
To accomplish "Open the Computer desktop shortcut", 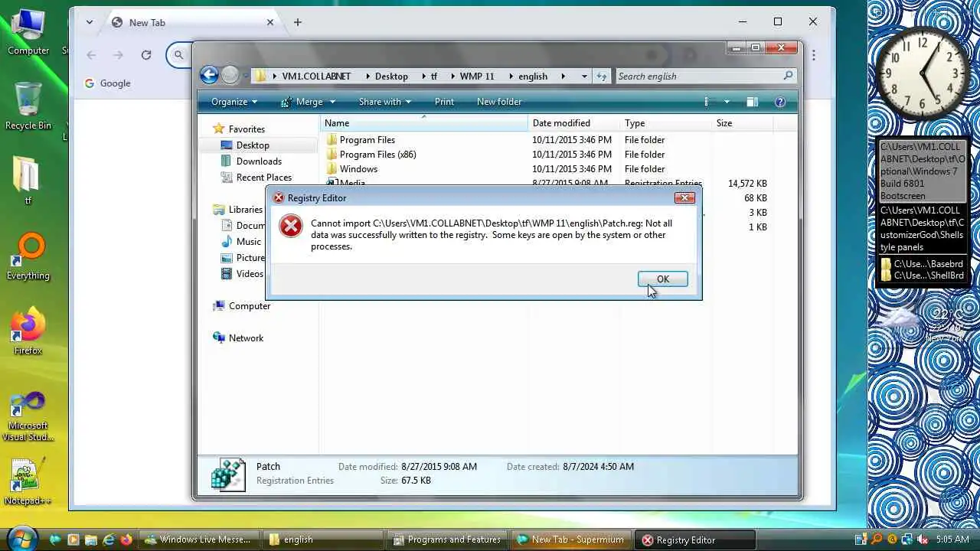I will [x=28, y=32].
